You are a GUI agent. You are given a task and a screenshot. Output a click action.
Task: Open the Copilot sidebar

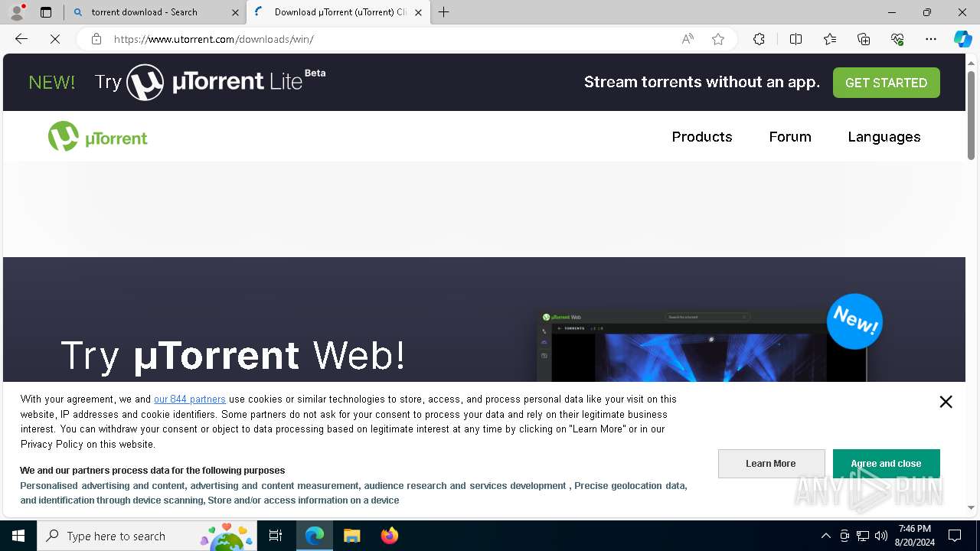point(962,39)
